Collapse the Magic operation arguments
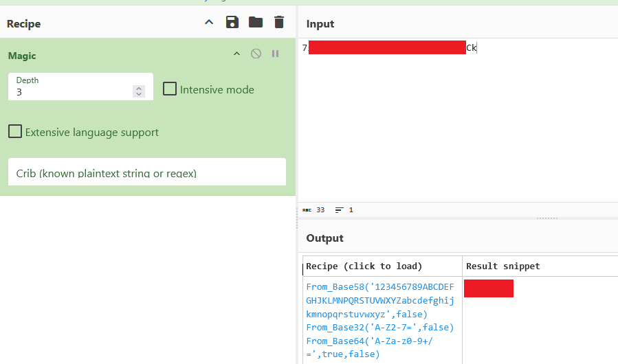 [236, 54]
